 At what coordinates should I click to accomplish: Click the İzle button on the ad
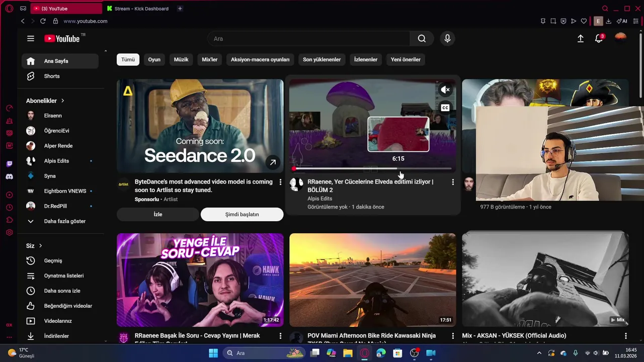tap(158, 214)
